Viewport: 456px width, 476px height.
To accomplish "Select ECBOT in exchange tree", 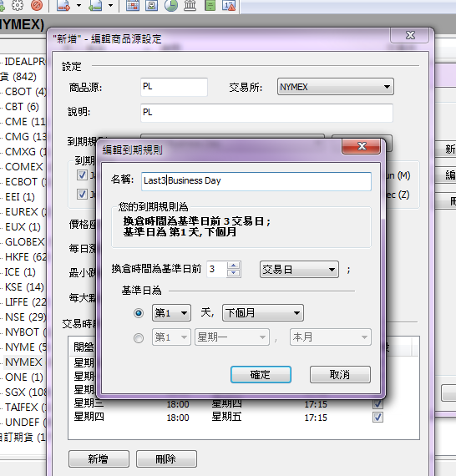I will 26,182.
